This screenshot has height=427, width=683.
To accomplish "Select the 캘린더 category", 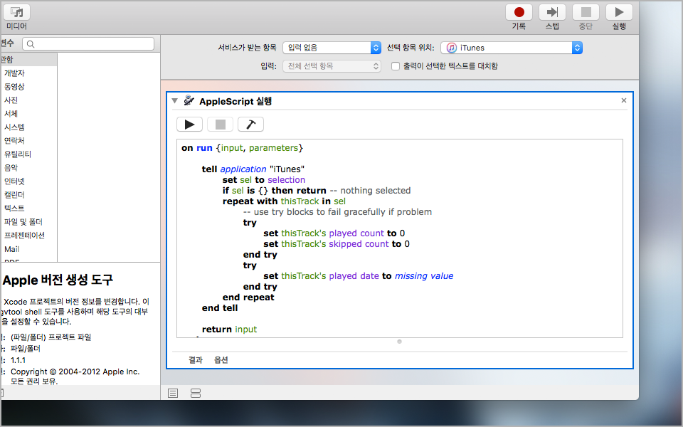I will click(x=14, y=195).
